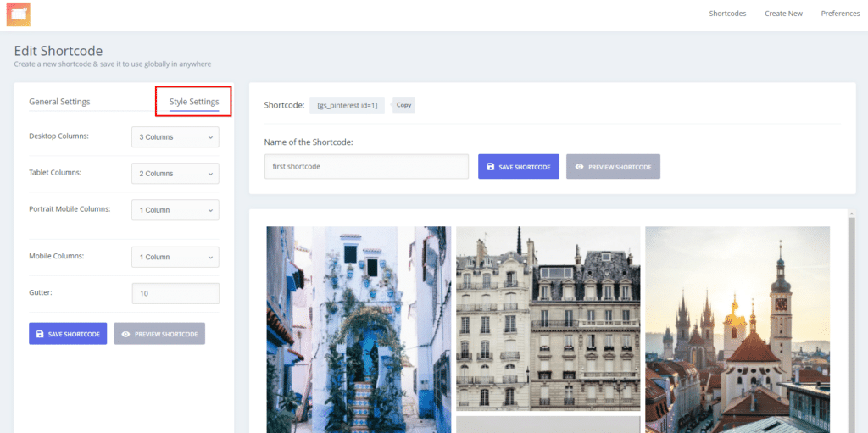
Task: Click the Tablet Columns label
Action: coord(55,172)
